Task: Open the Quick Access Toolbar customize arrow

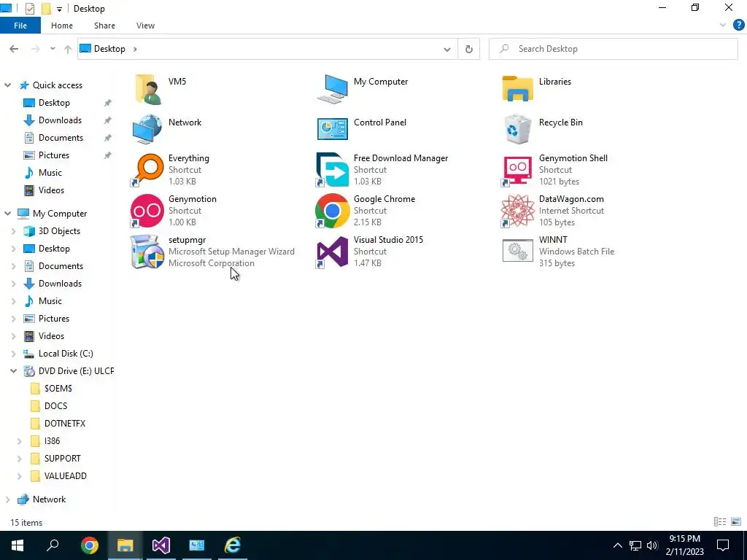Action: pyautogui.click(x=59, y=9)
